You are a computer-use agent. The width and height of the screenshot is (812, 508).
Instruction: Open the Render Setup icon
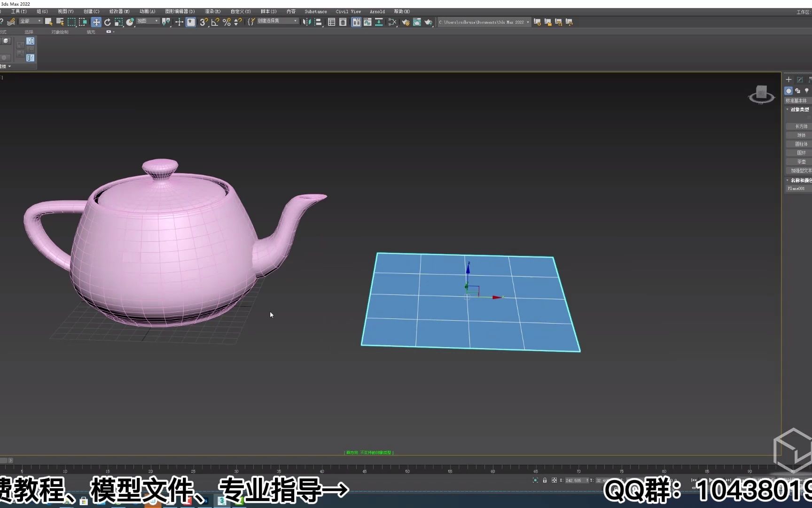click(405, 22)
